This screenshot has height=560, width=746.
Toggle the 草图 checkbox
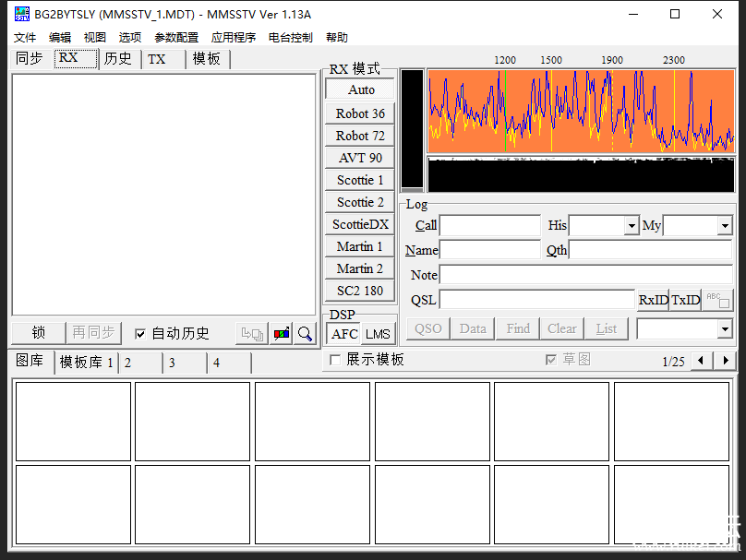[551, 360]
